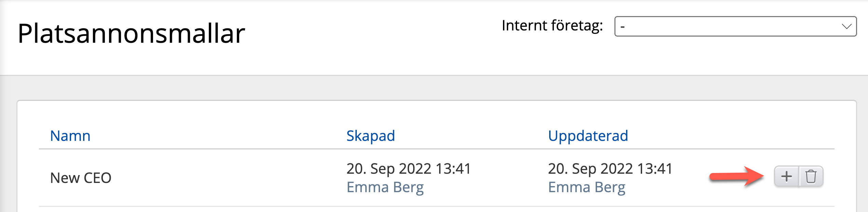Sort the table by Namn column

click(x=70, y=136)
